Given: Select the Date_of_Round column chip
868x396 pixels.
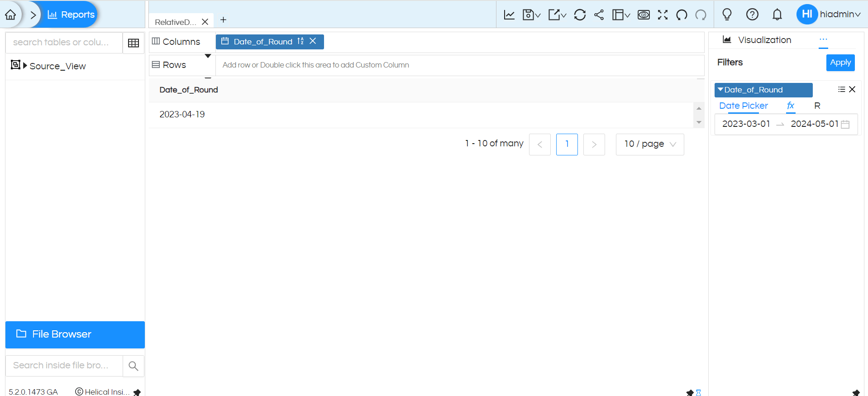Looking at the screenshot, I should (263, 42).
